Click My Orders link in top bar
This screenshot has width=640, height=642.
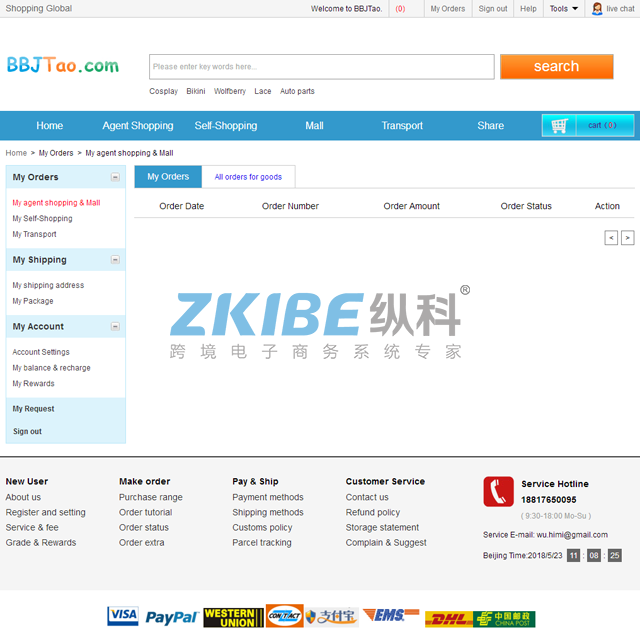[x=448, y=9]
